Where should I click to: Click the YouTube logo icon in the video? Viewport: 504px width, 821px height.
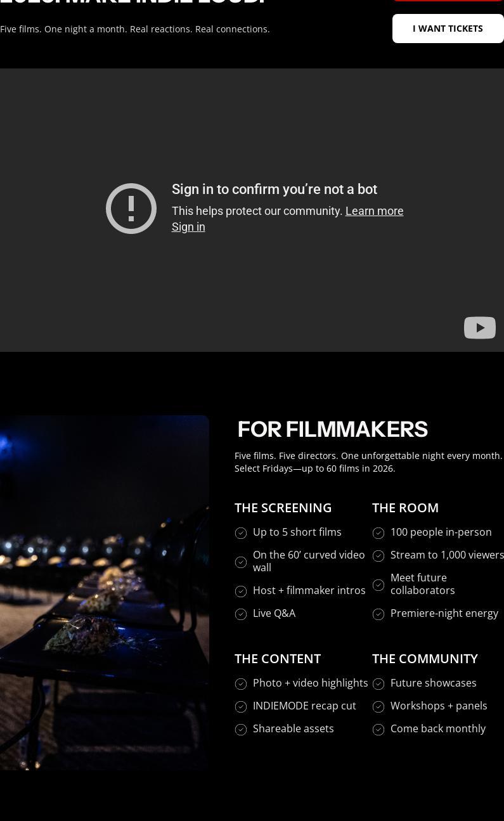click(480, 328)
